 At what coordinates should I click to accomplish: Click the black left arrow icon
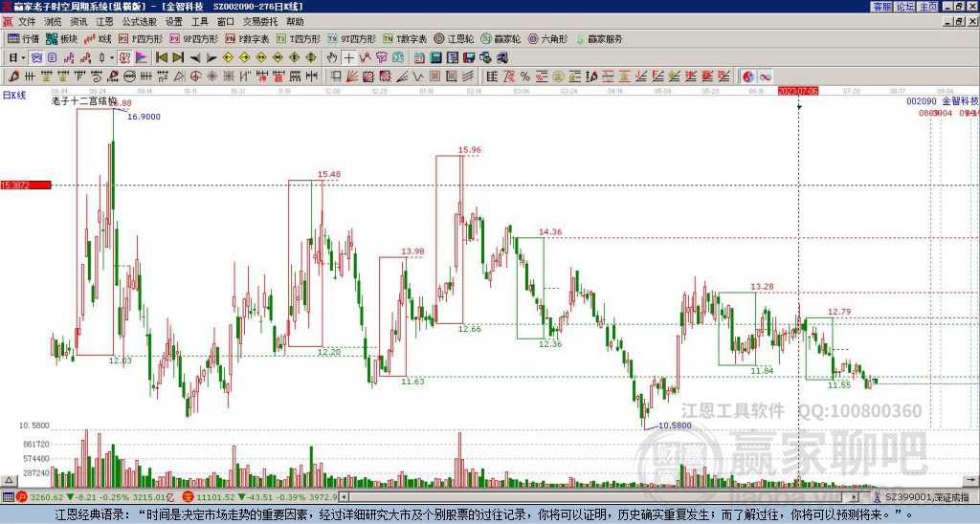coord(195,58)
